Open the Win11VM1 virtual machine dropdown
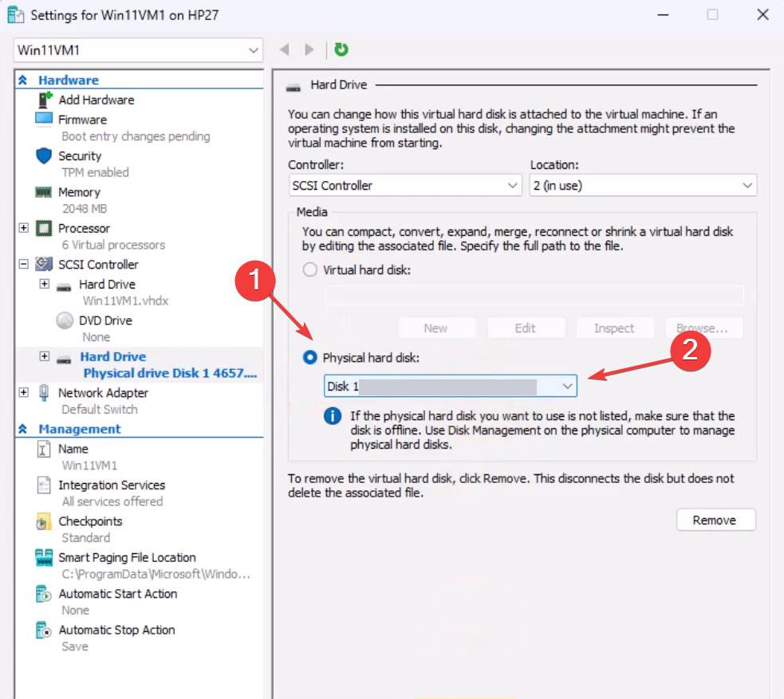Screen dimensions: 784x699 click(138, 50)
